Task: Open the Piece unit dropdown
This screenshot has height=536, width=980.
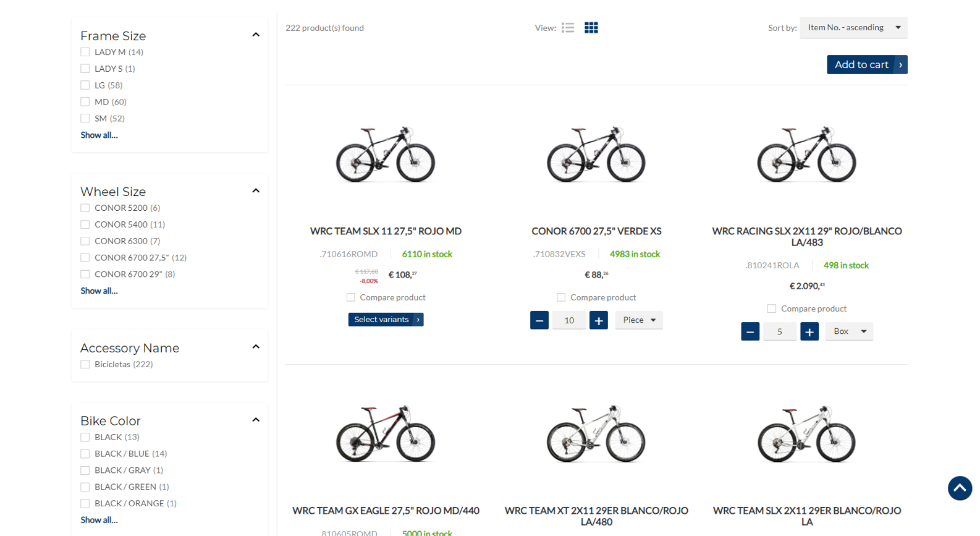Action: pos(638,320)
